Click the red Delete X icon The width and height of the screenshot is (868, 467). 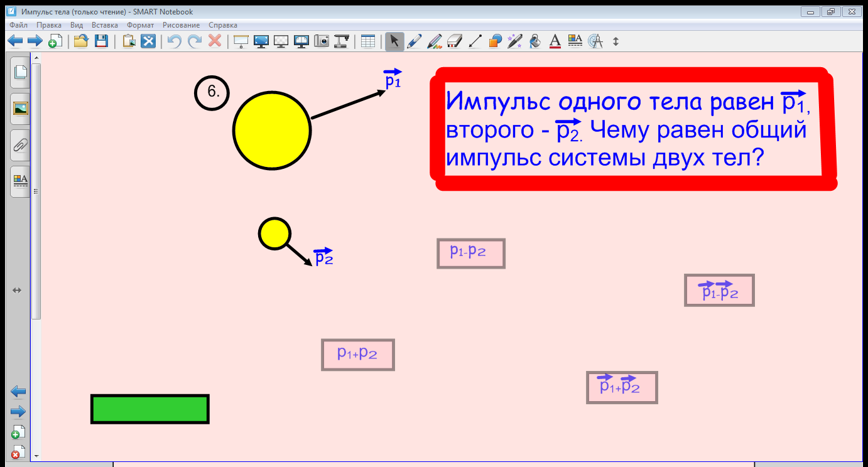(x=215, y=41)
